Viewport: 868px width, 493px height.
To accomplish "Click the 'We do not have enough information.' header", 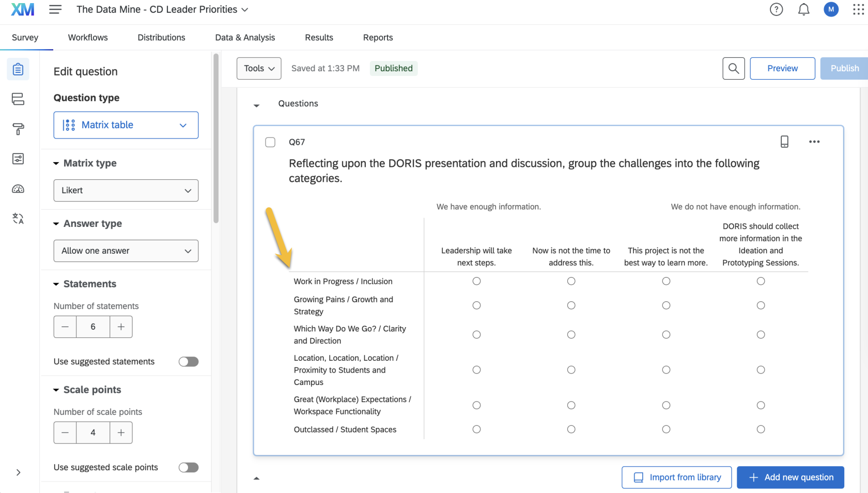I will [x=735, y=207].
